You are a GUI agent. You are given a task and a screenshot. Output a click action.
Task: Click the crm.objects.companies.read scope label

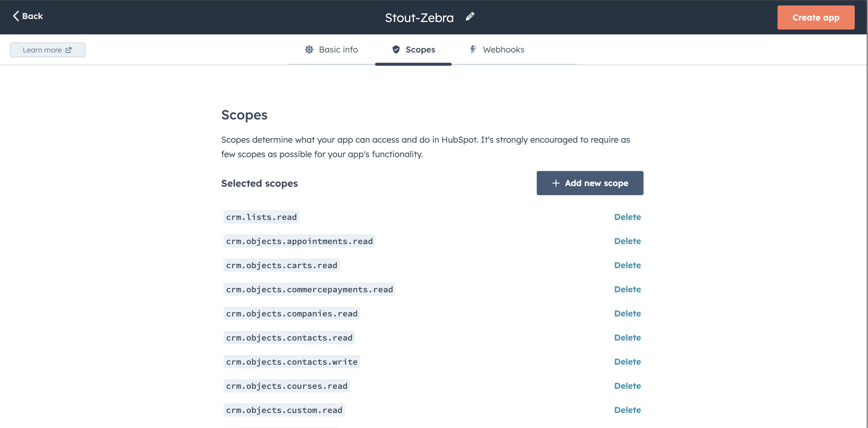(x=291, y=313)
